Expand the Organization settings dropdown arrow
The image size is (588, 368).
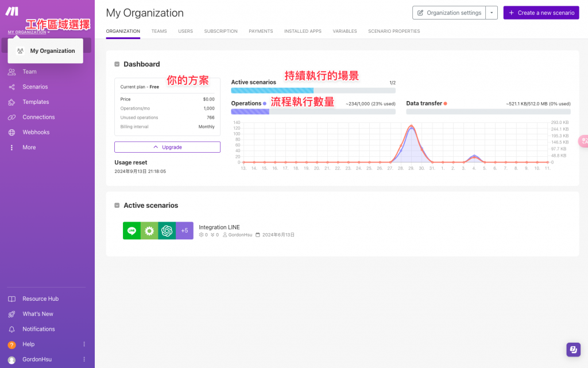[x=492, y=13]
